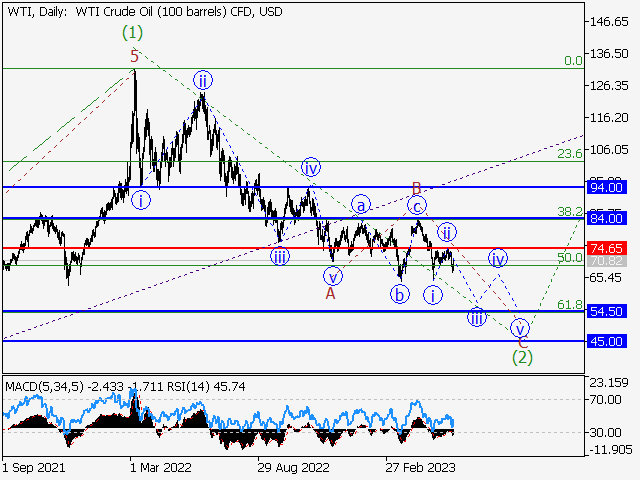640x480 pixels.
Task: Click the 27 Feb 2023 date label
Action: click(420, 468)
